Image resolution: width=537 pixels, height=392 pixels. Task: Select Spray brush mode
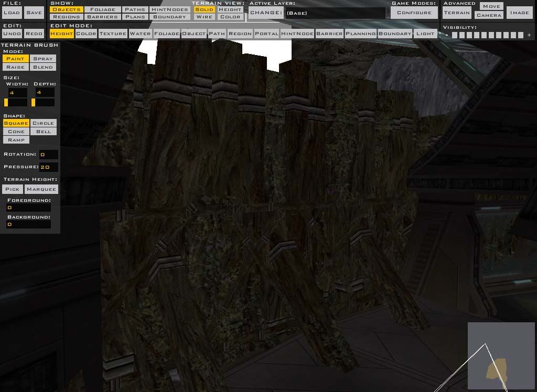[x=43, y=59]
